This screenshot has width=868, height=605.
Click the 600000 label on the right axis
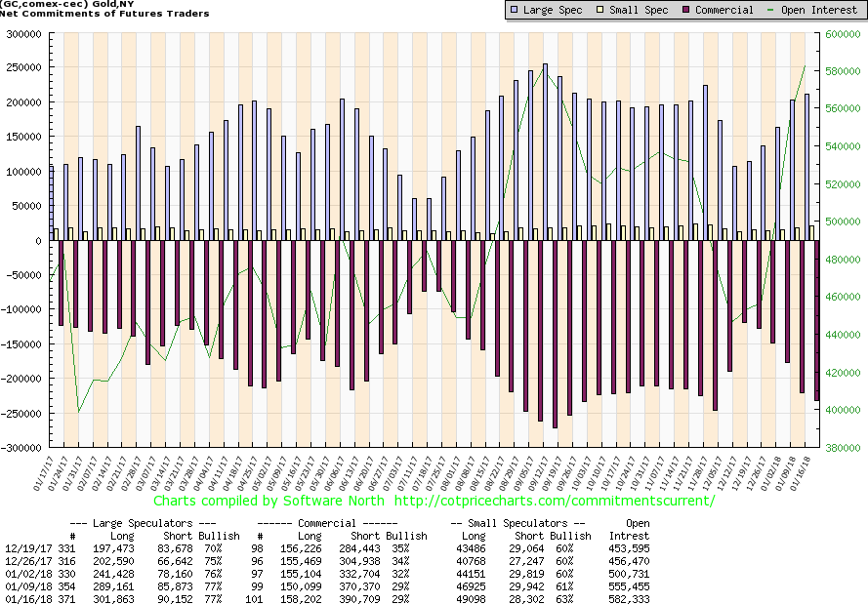click(x=844, y=33)
